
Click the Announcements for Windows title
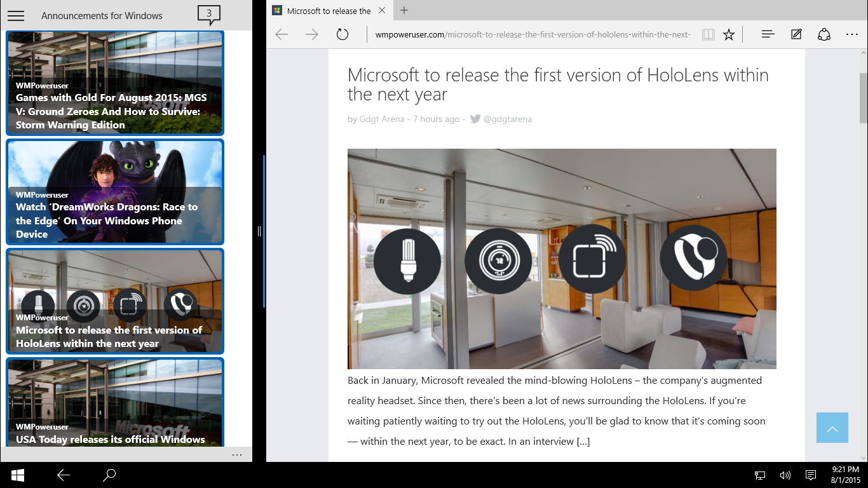[102, 16]
